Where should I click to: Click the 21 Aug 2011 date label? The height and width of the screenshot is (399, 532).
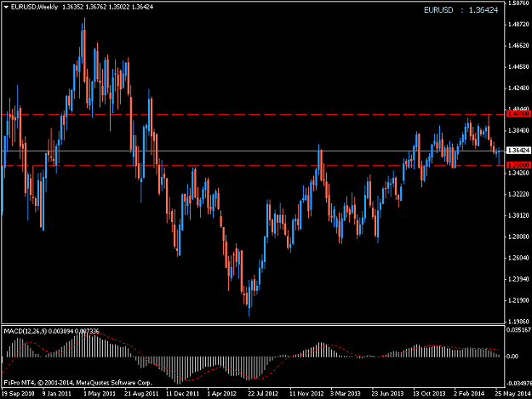(x=141, y=394)
